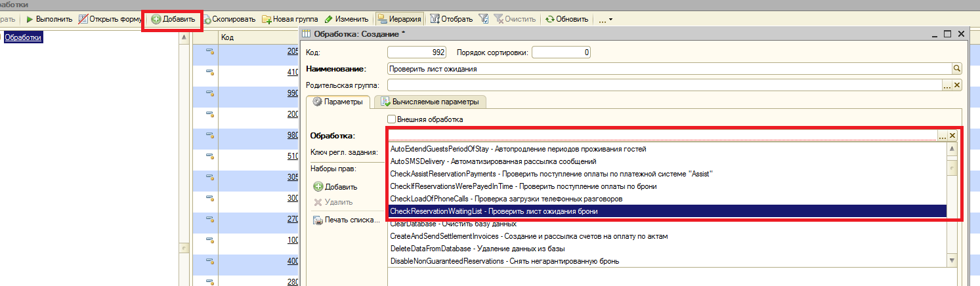Maximize the Обработка: Создание window

(x=948, y=33)
